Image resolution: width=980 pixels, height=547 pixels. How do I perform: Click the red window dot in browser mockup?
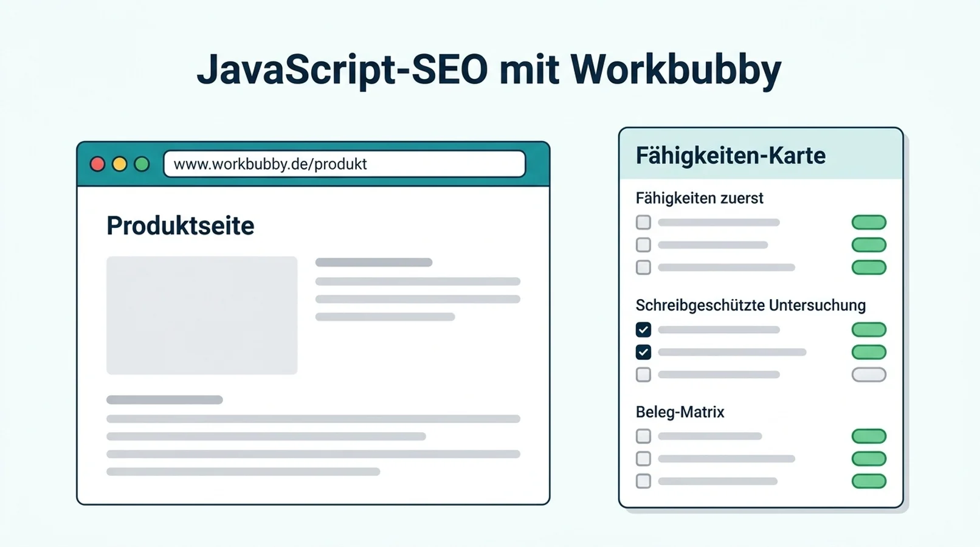click(97, 164)
